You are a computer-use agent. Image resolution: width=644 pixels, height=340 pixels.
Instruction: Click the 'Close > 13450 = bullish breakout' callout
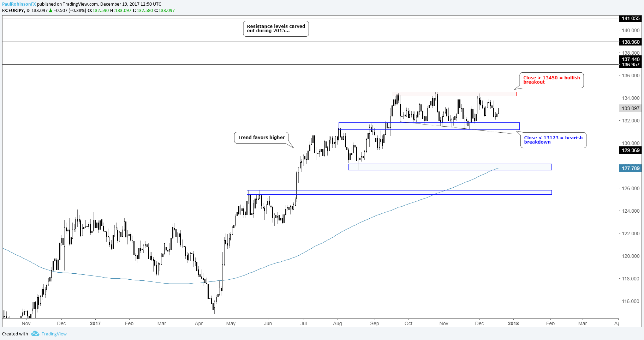551,80
